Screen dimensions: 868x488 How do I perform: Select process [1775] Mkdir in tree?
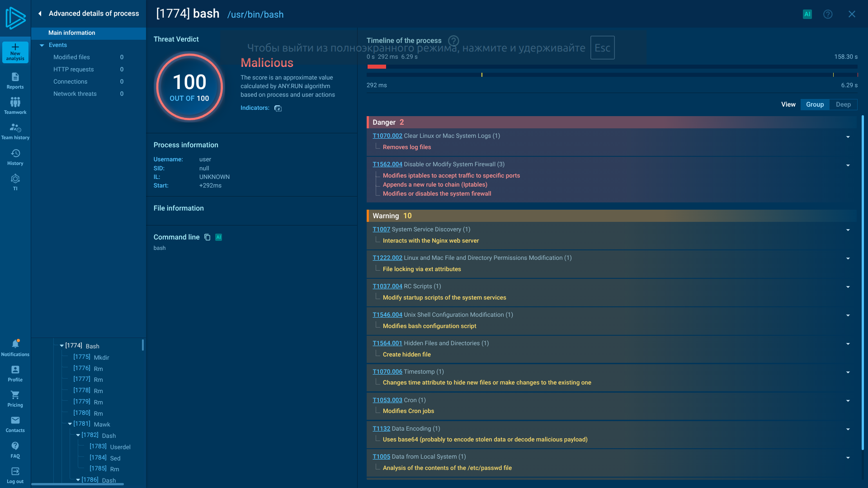pos(91,357)
